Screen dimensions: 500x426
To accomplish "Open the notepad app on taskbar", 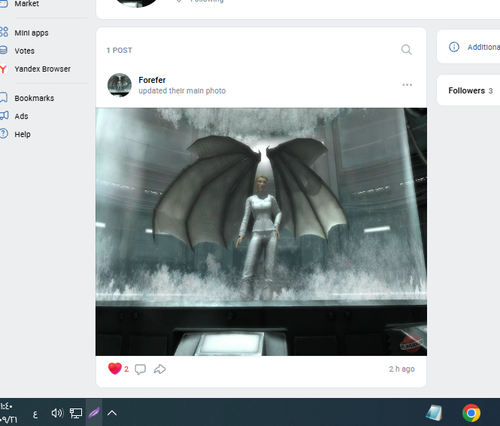I will coord(434,413).
